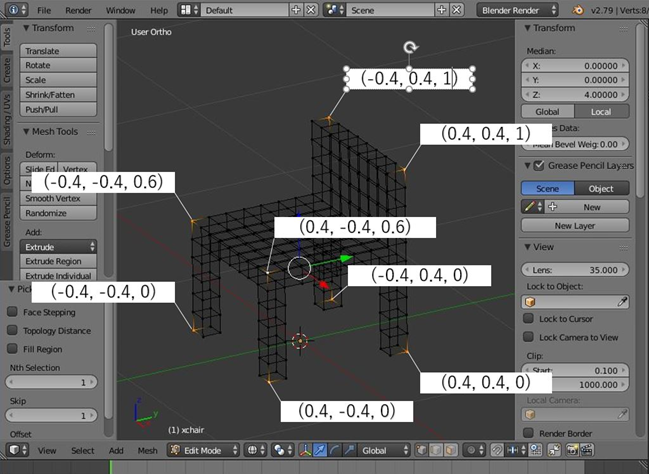Enable the Topology Distance checkbox
The height and width of the screenshot is (474, 649).
pos(12,330)
